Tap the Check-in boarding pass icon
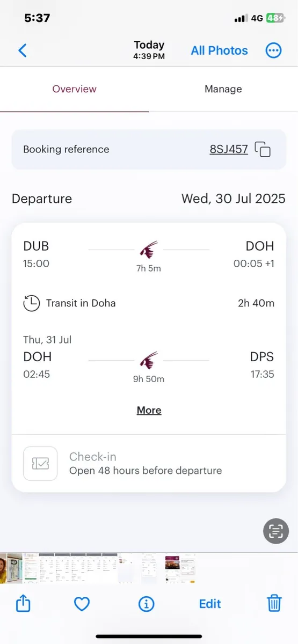The height and width of the screenshot is (644, 298). coord(40,464)
